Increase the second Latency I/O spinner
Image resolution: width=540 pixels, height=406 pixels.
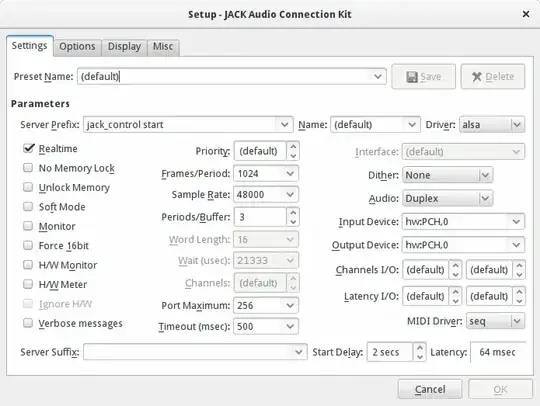point(519,292)
